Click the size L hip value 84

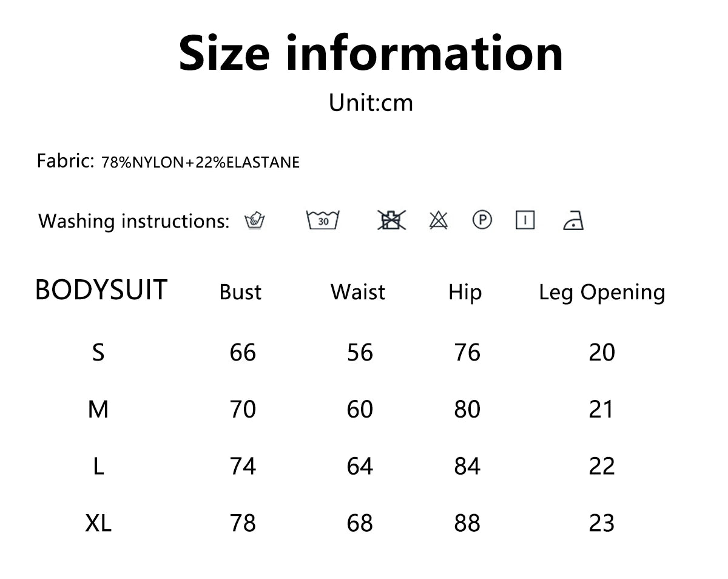pos(467,466)
